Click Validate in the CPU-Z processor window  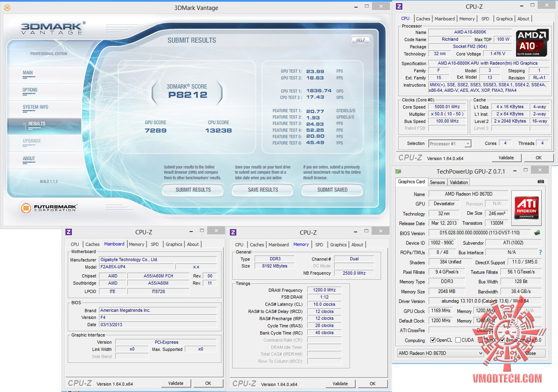[x=506, y=158]
